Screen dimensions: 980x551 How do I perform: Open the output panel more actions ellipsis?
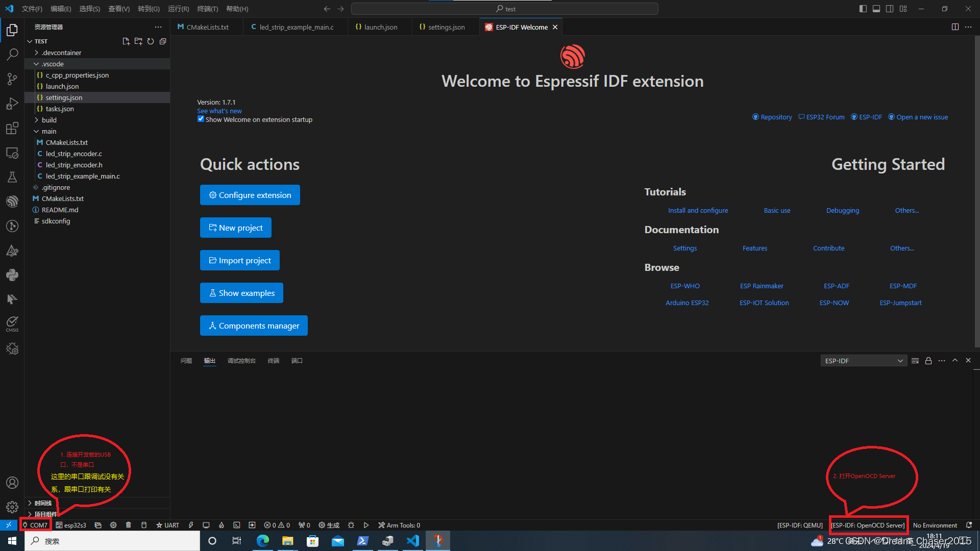pos(942,361)
